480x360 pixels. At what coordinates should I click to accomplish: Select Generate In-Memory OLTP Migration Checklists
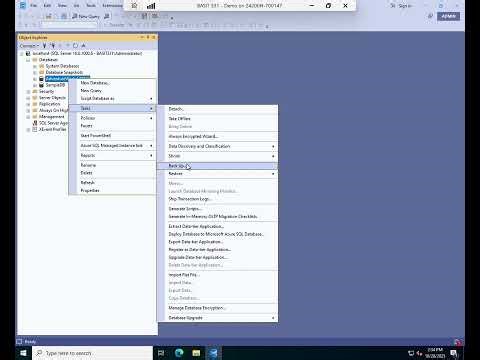(217, 217)
